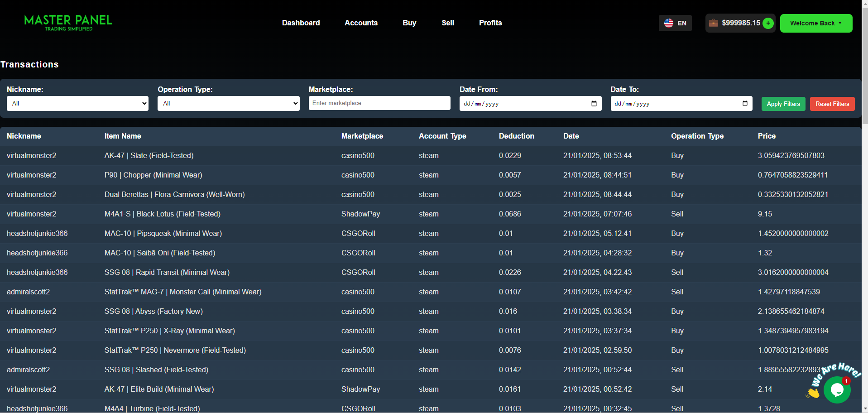The height and width of the screenshot is (413, 868).
Task: Select SSG 08 | Slashed (Field-Tested) item
Action: [x=157, y=370]
